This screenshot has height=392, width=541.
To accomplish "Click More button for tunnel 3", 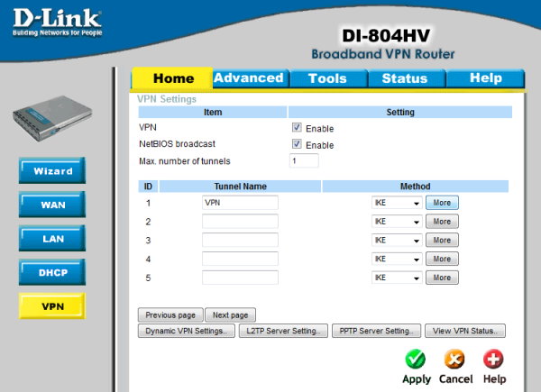I will [442, 240].
